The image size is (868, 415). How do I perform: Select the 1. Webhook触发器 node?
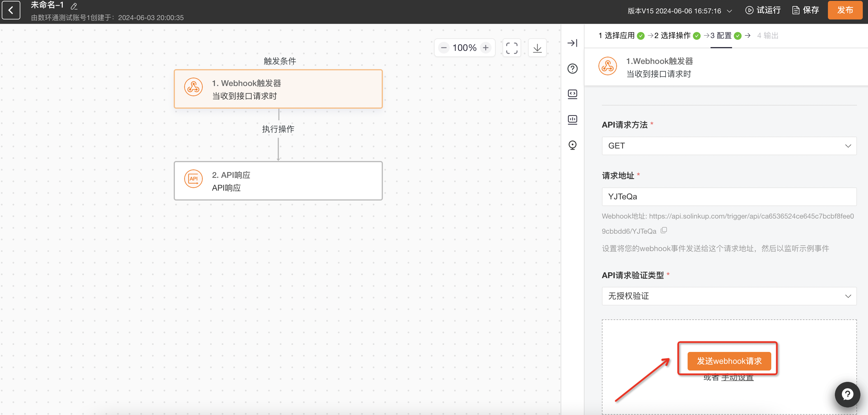[x=278, y=89]
